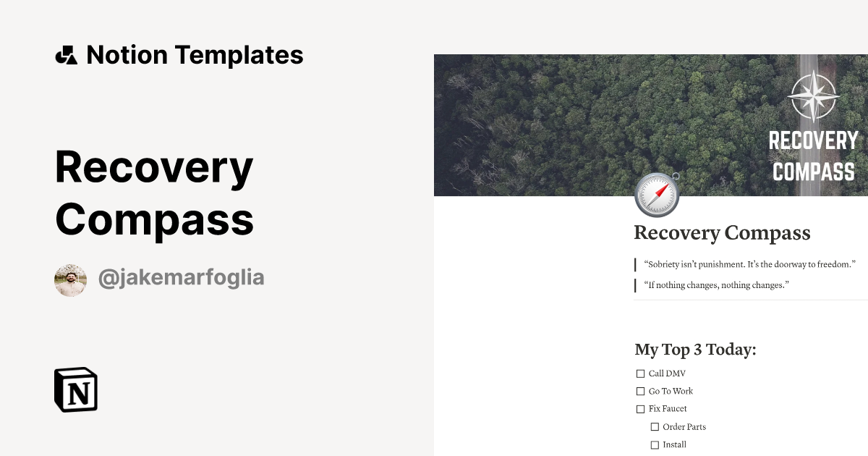
Task: Check the "Install" subtask checkbox
Action: [x=655, y=444]
